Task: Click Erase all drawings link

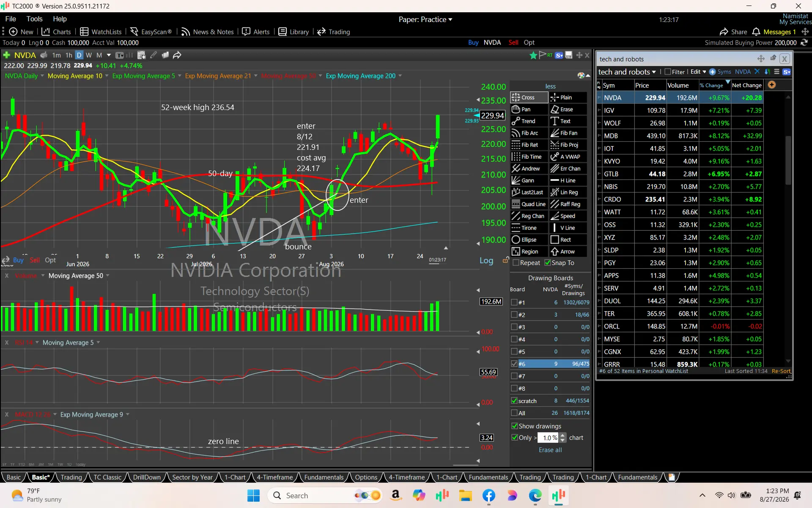Action: [550, 450]
